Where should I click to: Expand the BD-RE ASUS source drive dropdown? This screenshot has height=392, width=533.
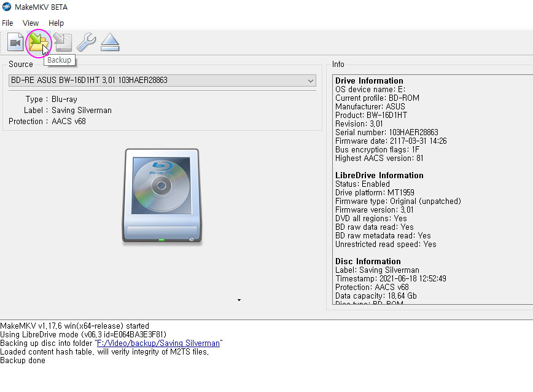[162, 80]
